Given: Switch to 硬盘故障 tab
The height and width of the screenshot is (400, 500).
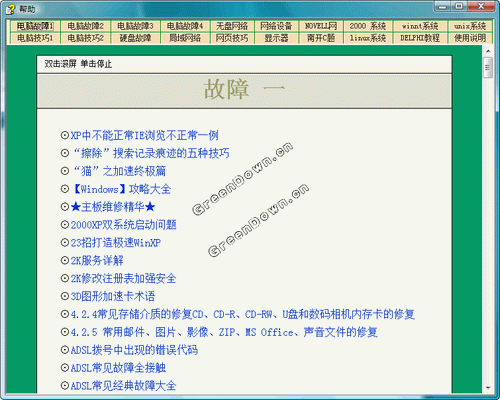Looking at the screenshot, I should [x=135, y=38].
